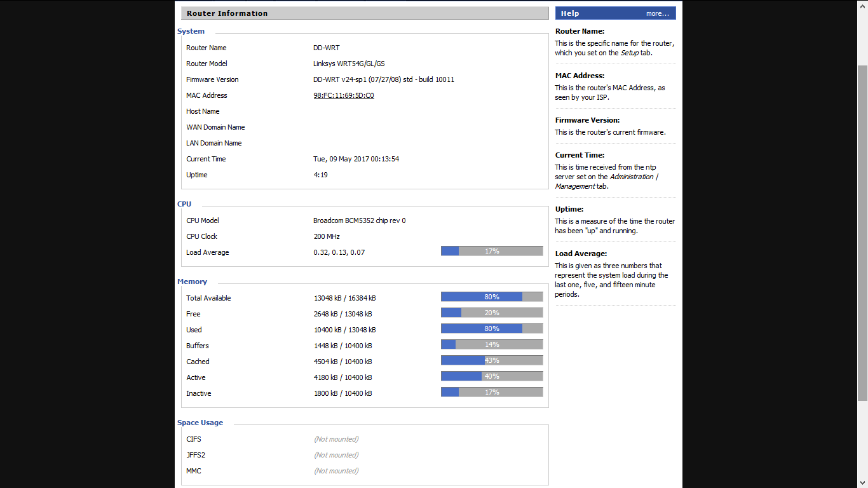Click the "Current Time:" help heading

580,155
